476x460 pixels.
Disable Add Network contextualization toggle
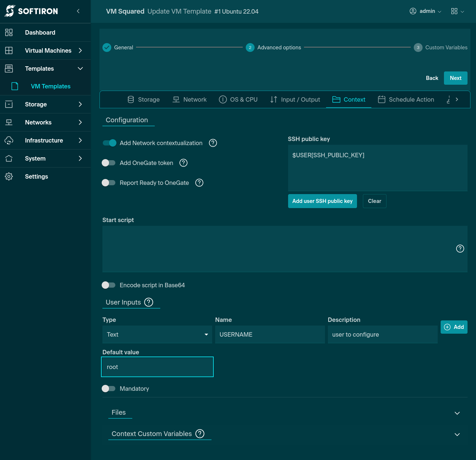(x=109, y=143)
